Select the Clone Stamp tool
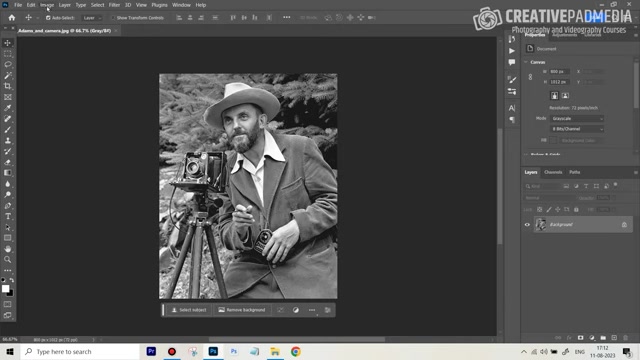640x360 pixels. click(8, 140)
